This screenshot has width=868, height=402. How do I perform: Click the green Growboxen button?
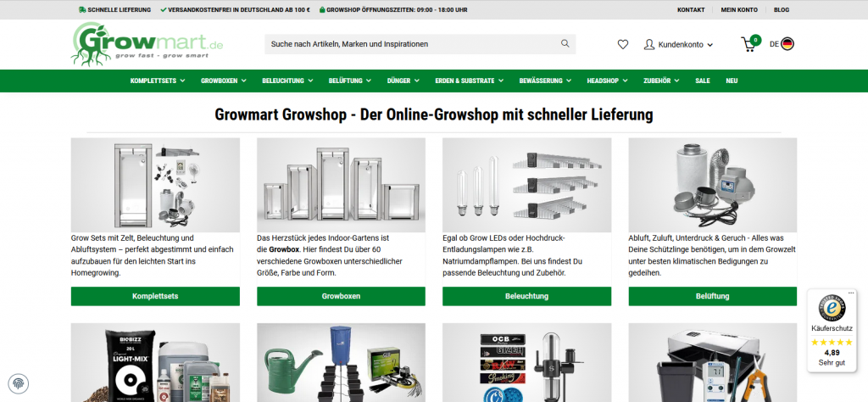(341, 296)
